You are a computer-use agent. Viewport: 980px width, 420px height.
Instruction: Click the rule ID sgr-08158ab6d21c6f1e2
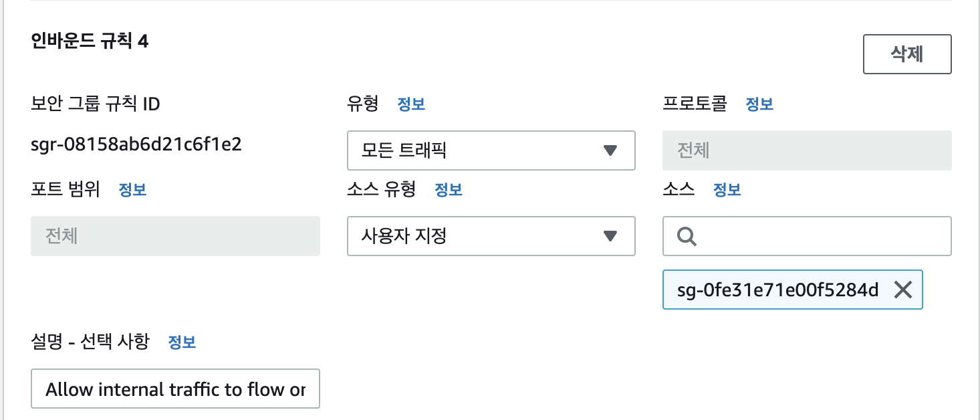coord(136,144)
